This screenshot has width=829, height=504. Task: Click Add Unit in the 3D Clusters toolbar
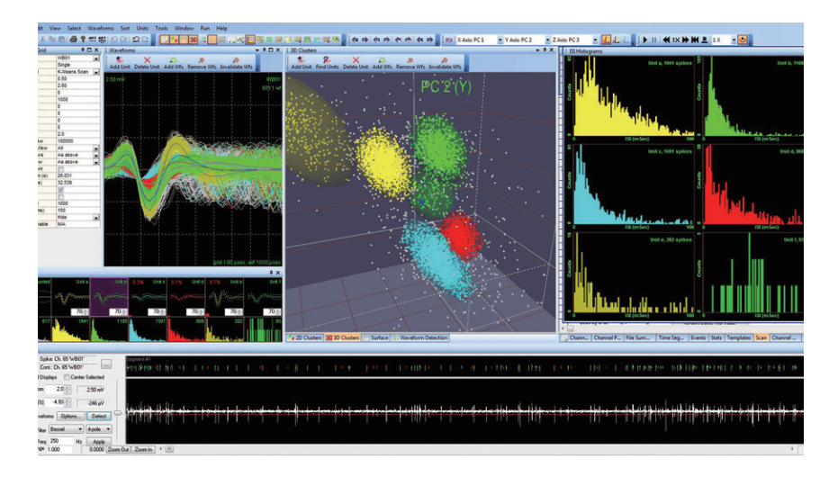tap(301, 64)
